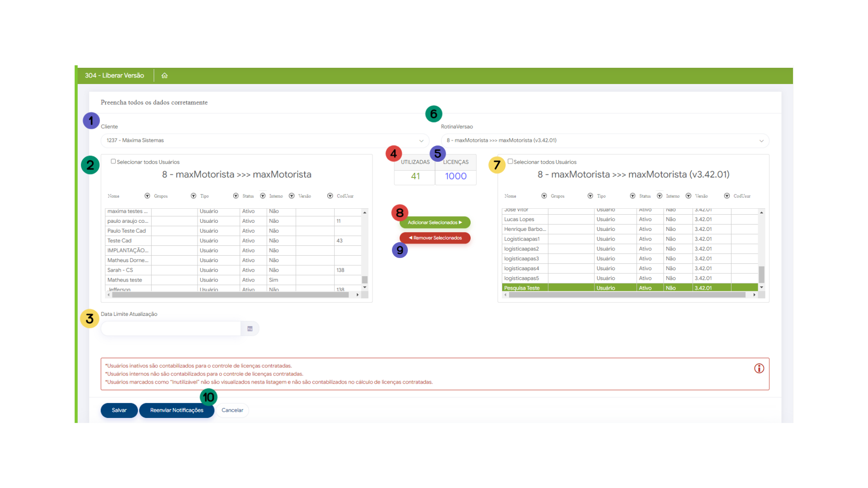This screenshot has width=868, height=488.
Task: Click the red info icon in warning box
Action: click(x=759, y=368)
